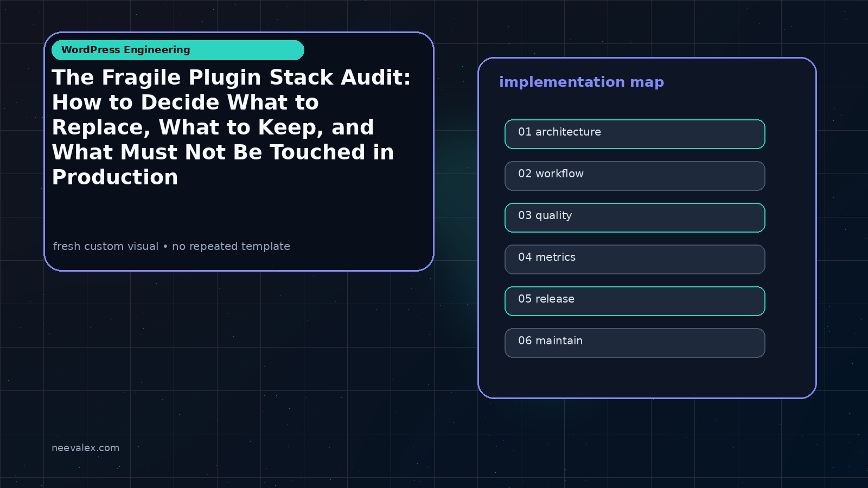Image resolution: width=868 pixels, height=488 pixels.
Task: Select the 02 workflow item
Action: click(x=635, y=176)
